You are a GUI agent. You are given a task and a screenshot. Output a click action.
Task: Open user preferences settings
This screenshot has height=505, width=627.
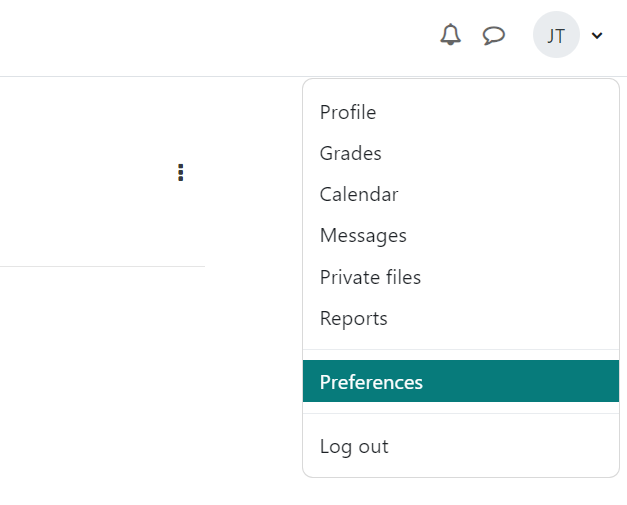tap(371, 382)
